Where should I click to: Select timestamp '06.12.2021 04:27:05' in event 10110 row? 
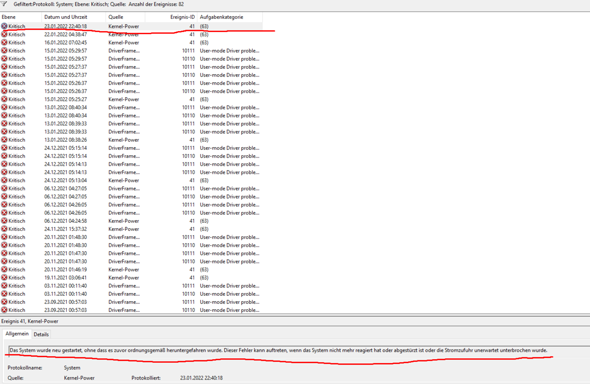point(65,197)
